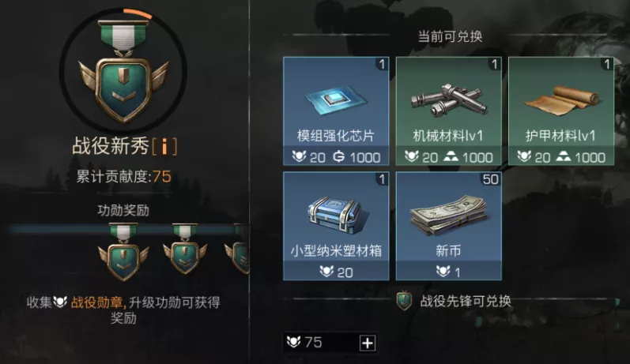Choose the 护甲材料lv1 scroll item

pyautogui.click(x=561, y=111)
